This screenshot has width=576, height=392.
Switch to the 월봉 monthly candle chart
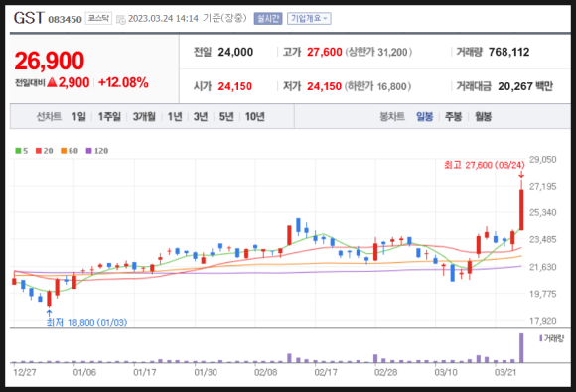point(483,117)
